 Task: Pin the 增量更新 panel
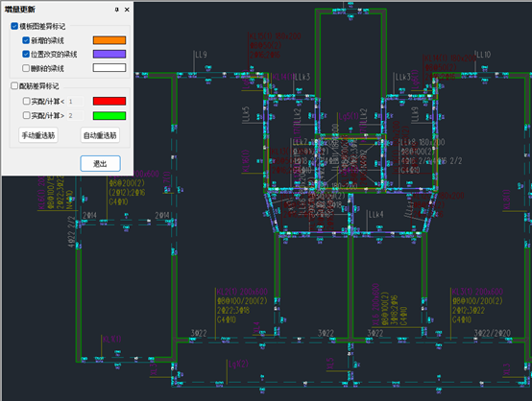[117, 10]
